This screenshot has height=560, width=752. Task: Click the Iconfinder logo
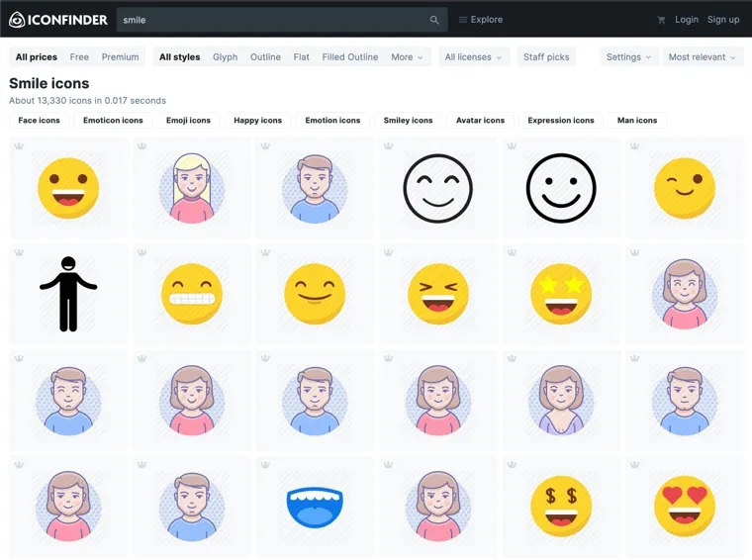click(58, 20)
